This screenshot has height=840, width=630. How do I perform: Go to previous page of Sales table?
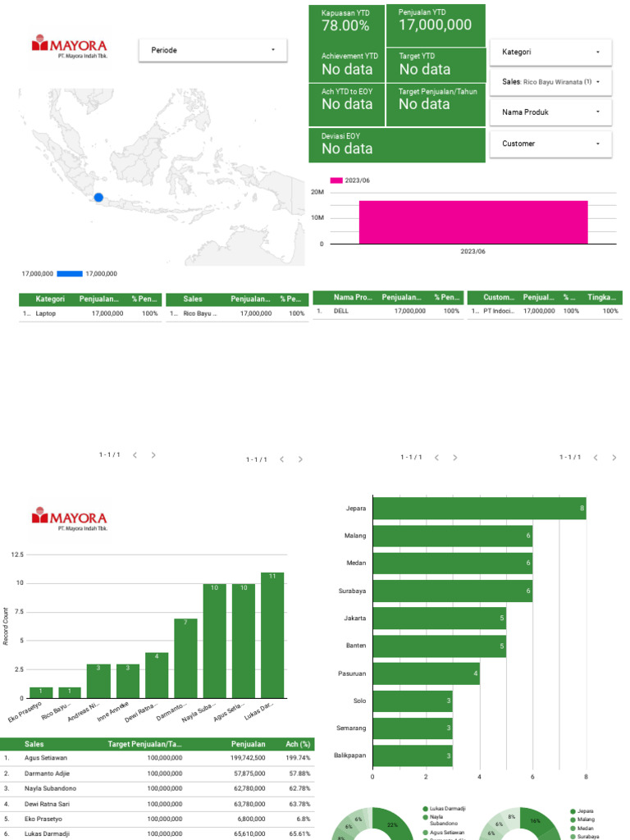click(282, 459)
